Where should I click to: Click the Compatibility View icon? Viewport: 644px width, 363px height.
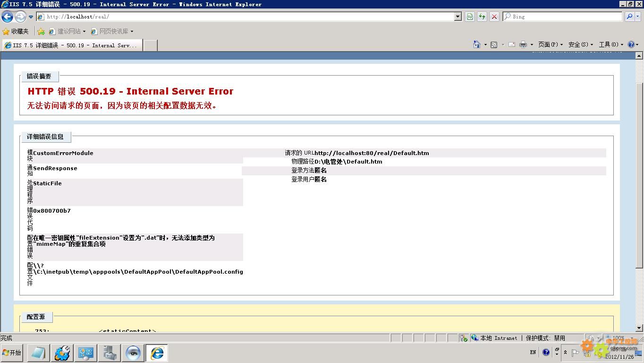pos(470,17)
